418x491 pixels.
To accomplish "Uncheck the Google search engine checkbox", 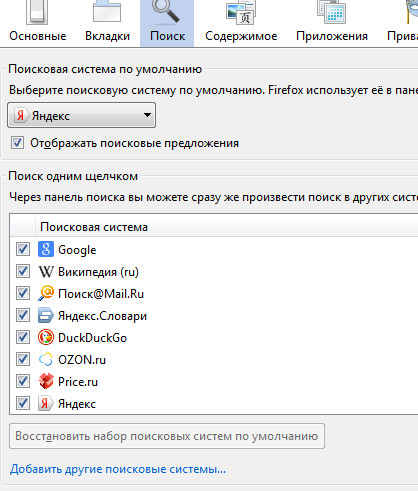I will 23,249.
